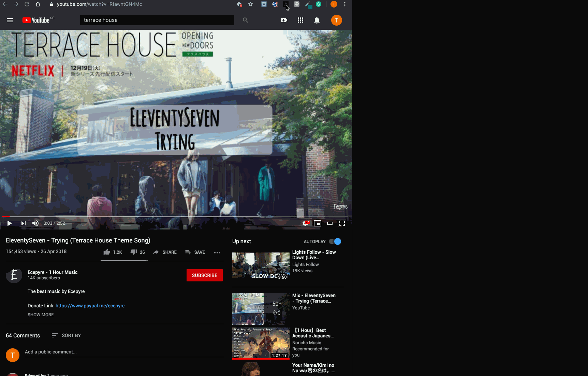
Task: Open the Ecepyre channel avatar
Action: pyautogui.click(x=14, y=275)
